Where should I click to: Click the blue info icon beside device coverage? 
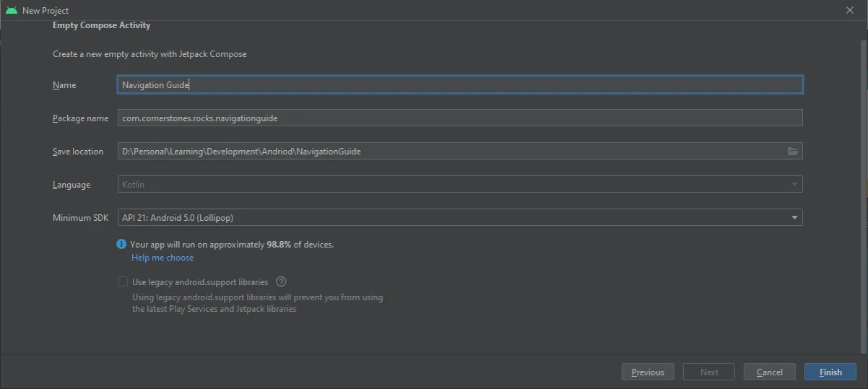121,245
